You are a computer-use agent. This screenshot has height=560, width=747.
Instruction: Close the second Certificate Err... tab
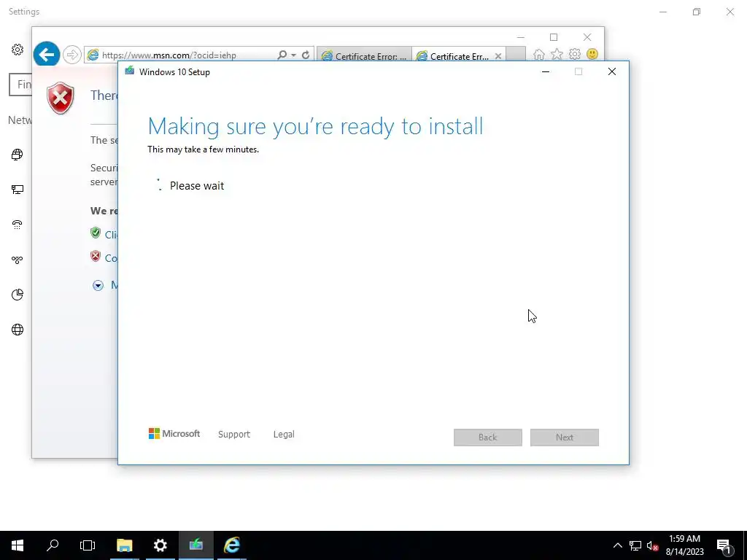498,56
